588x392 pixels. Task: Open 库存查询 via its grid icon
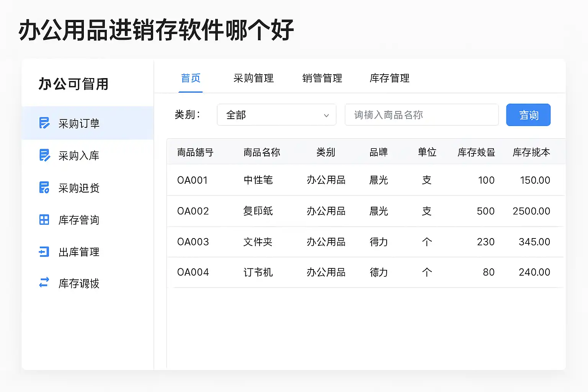tap(44, 220)
